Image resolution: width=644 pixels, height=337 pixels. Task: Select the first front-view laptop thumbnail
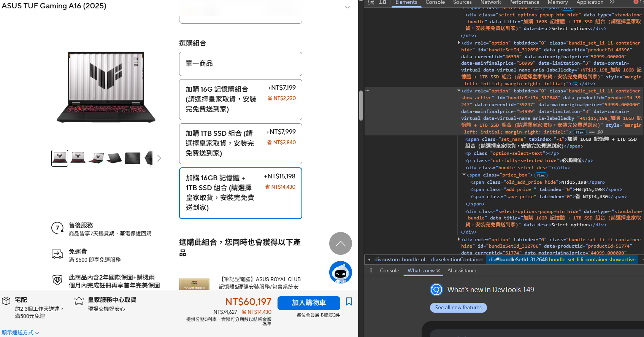click(x=60, y=158)
